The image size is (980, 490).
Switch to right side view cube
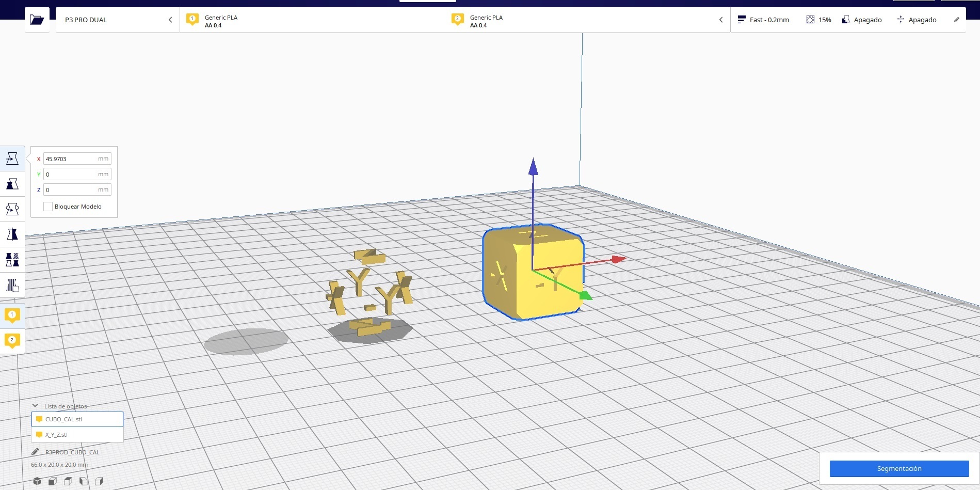point(99,481)
